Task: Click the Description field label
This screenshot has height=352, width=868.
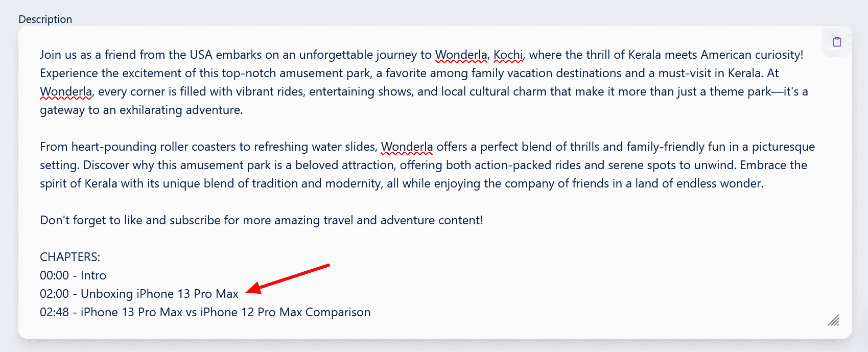Action: 45,19
